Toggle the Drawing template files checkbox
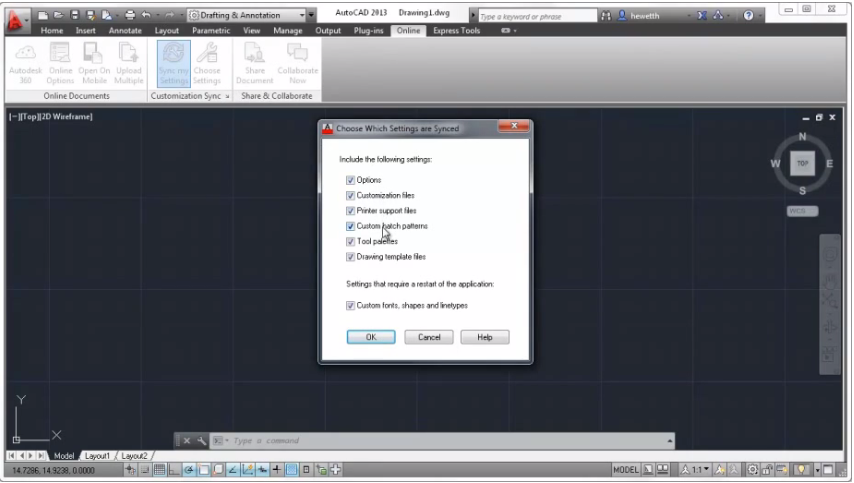Image resolution: width=854 pixels, height=483 pixels. (351, 257)
